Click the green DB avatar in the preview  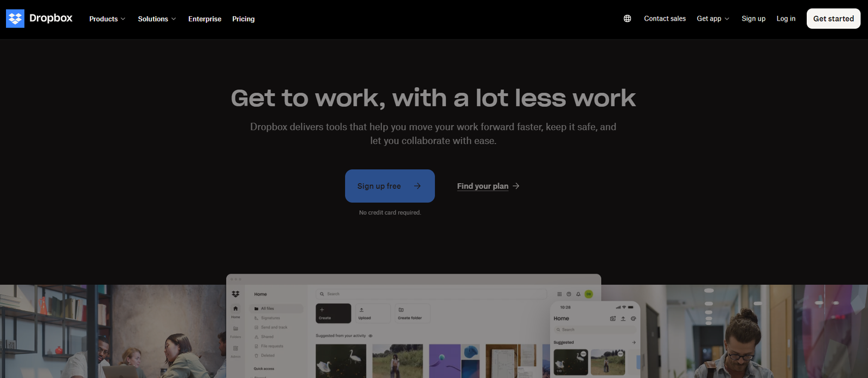pyautogui.click(x=589, y=294)
